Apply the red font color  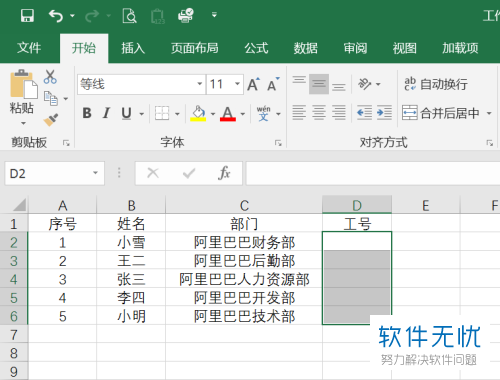228,113
